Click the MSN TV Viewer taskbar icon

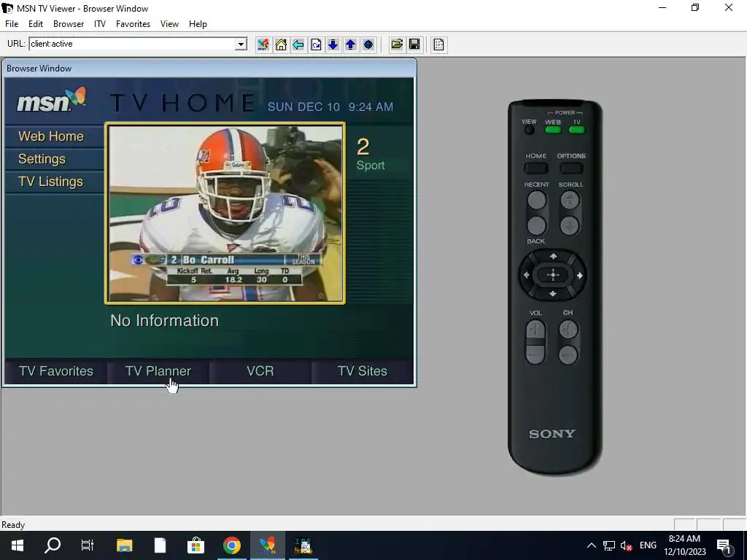point(267,545)
